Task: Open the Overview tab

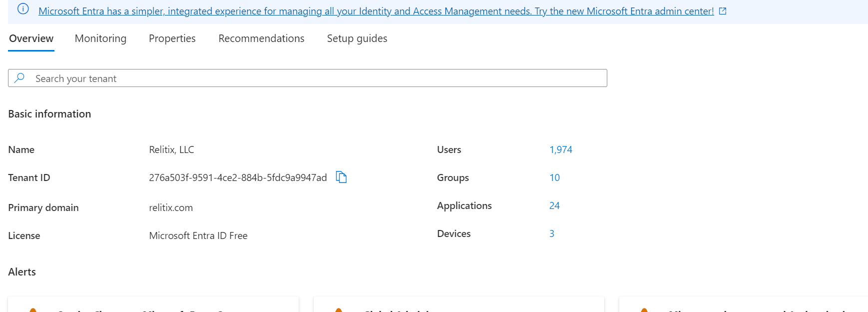Action: coord(31,38)
